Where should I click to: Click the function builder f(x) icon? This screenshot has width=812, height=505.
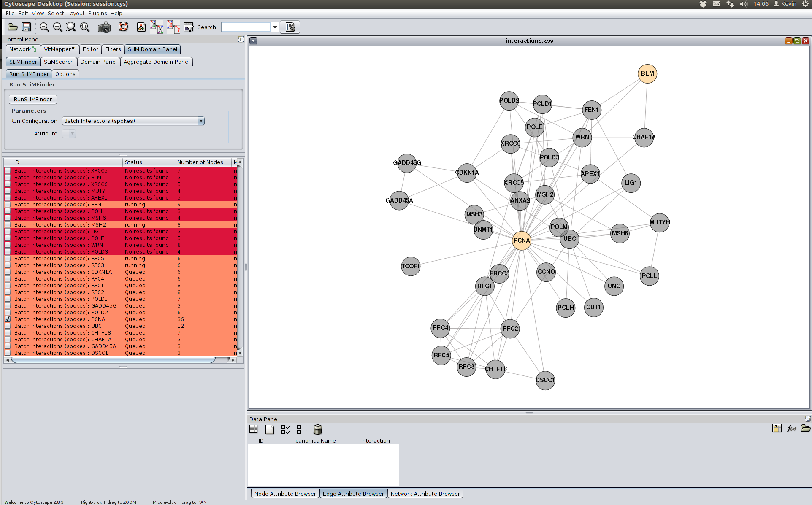[x=791, y=428]
